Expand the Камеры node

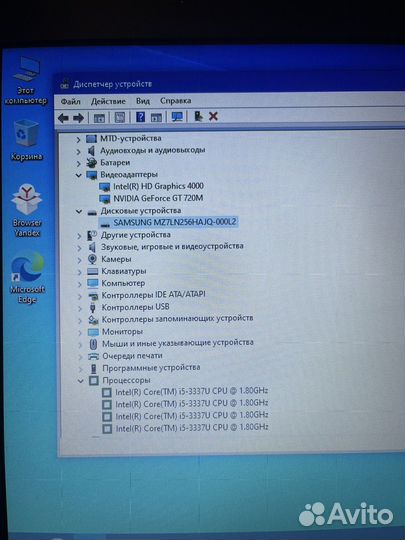coord(79,260)
